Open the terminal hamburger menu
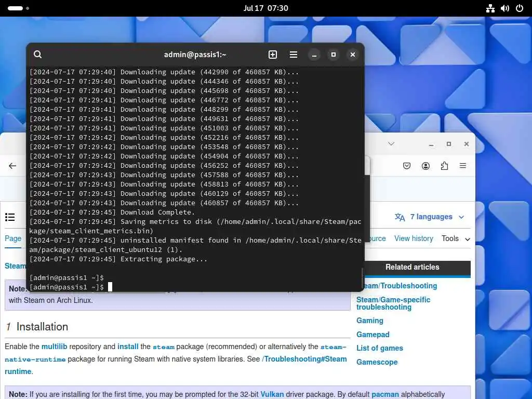Image resolution: width=532 pixels, height=399 pixels. tap(294, 55)
